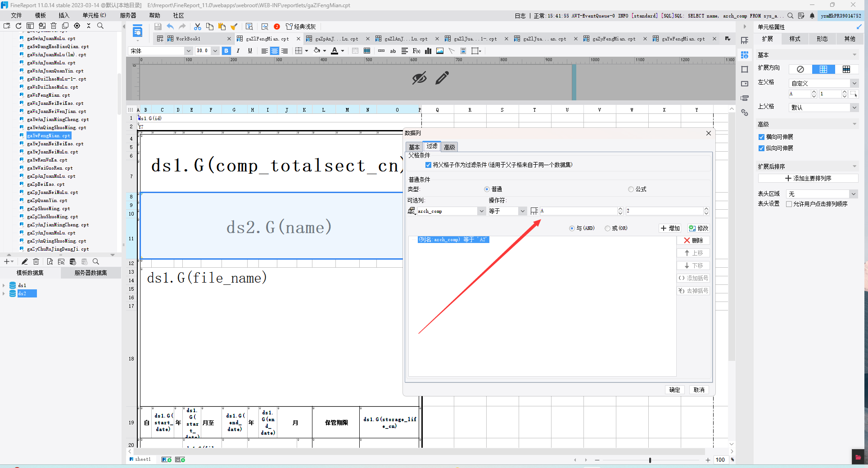The width and height of the screenshot is (868, 468).
Task: Switch to the 高级 tab in dialog
Action: (449, 147)
